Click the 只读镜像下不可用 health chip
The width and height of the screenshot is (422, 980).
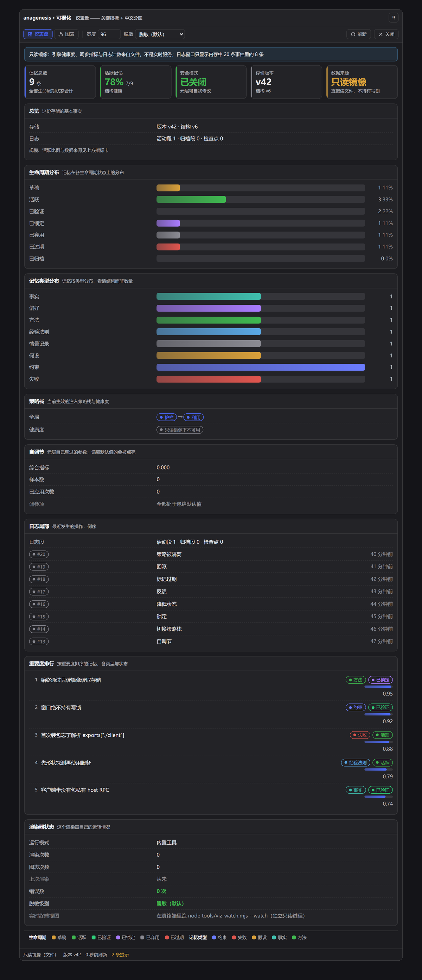[x=180, y=430]
